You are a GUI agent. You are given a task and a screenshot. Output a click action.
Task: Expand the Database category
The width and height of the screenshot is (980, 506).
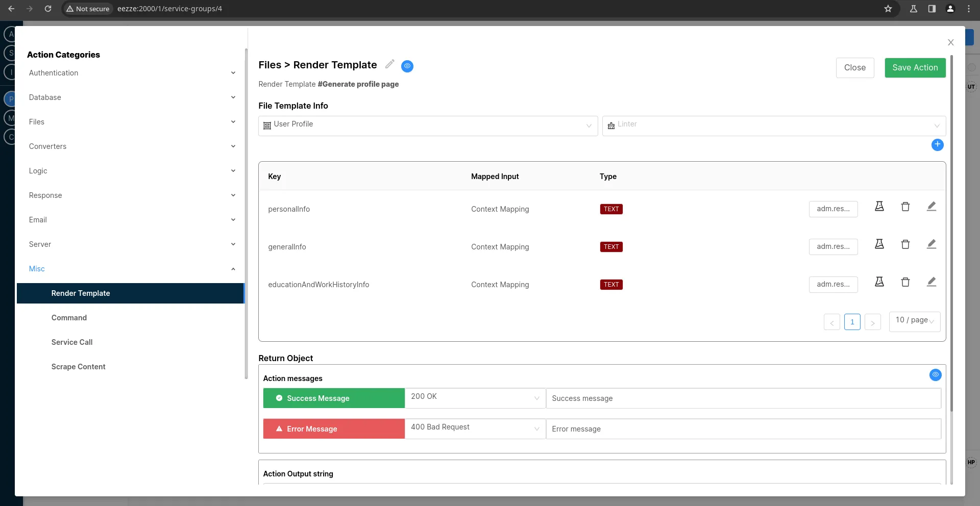(131, 97)
